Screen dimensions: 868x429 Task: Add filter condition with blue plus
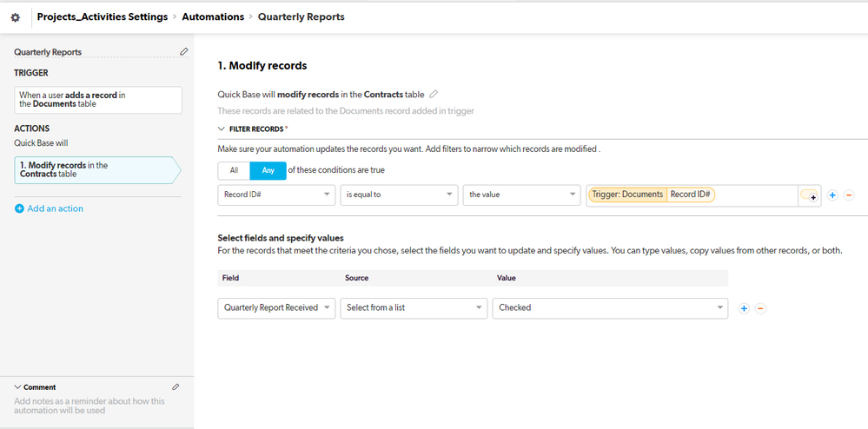pyautogui.click(x=832, y=195)
